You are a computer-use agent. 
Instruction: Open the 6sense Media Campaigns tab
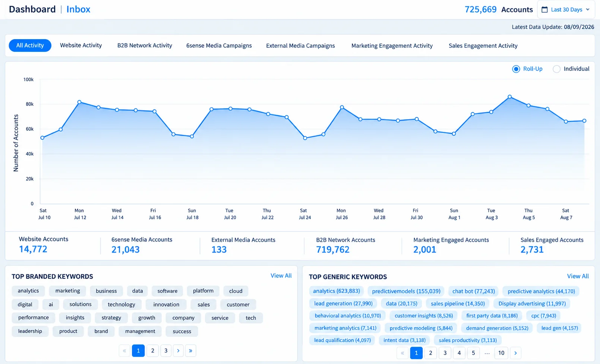point(219,45)
